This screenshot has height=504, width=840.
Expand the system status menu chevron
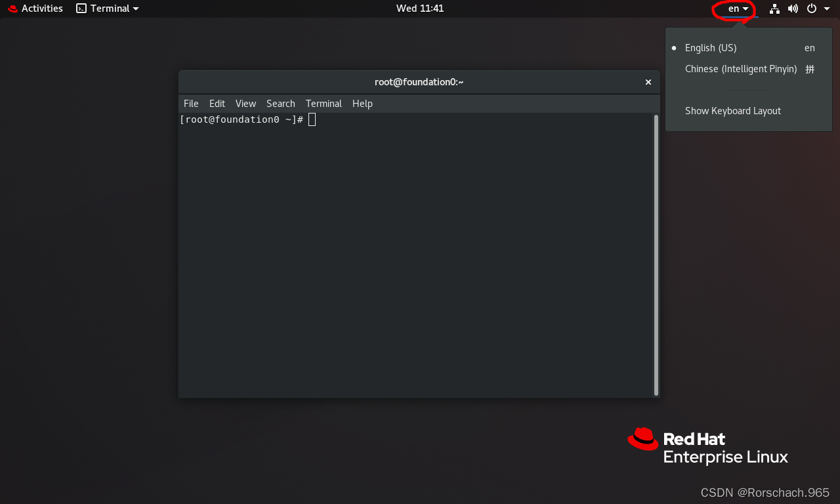click(x=826, y=9)
